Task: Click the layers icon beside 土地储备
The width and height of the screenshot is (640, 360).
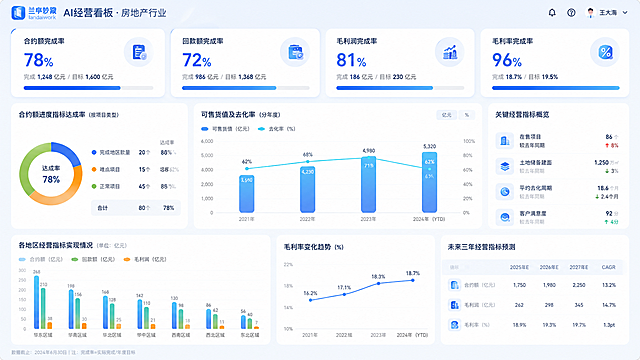Action: [x=505, y=166]
